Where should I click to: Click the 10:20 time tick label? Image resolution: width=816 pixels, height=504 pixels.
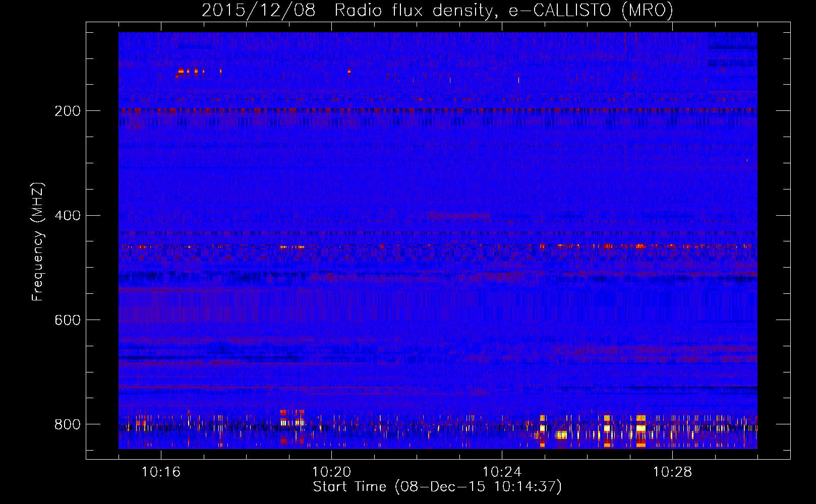[x=331, y=472]
